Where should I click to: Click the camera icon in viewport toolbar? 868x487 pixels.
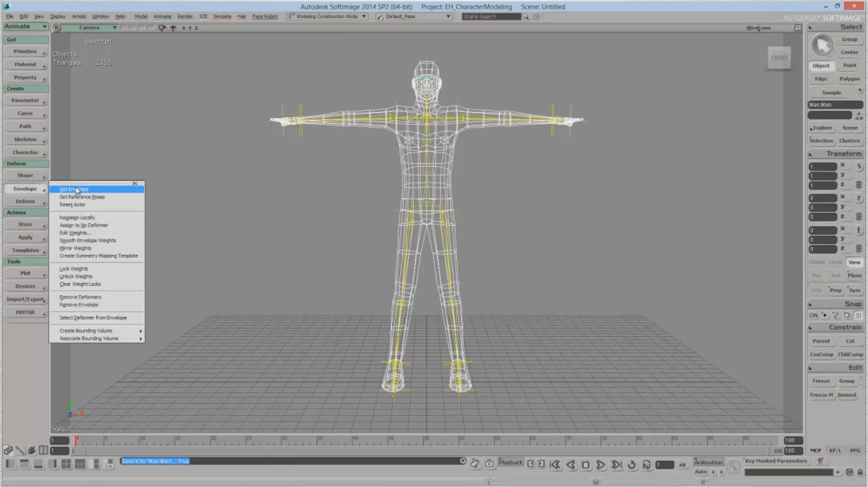click(162, 28)
